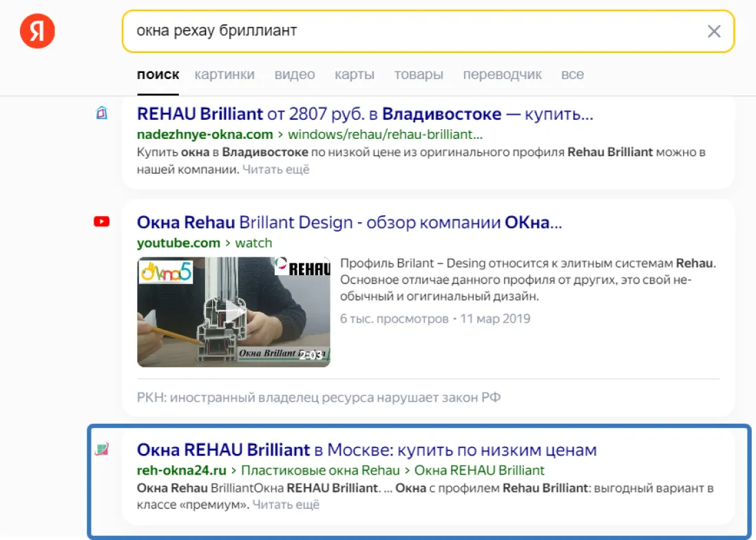Select the карты tab
Screen dimensions: 756x540
[x=354, y=74]
